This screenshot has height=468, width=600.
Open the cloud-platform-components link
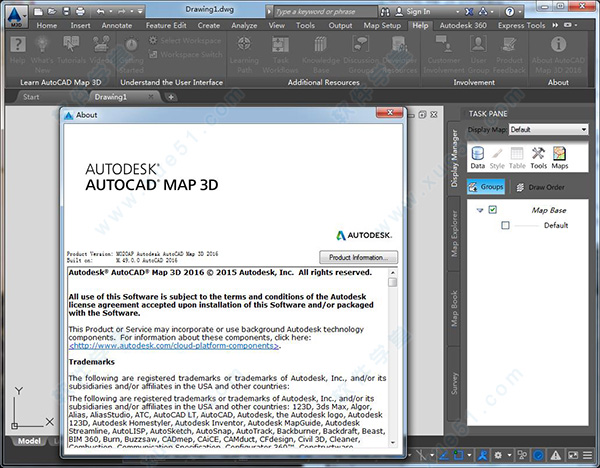pyautogui.click(x=174, y=346)
